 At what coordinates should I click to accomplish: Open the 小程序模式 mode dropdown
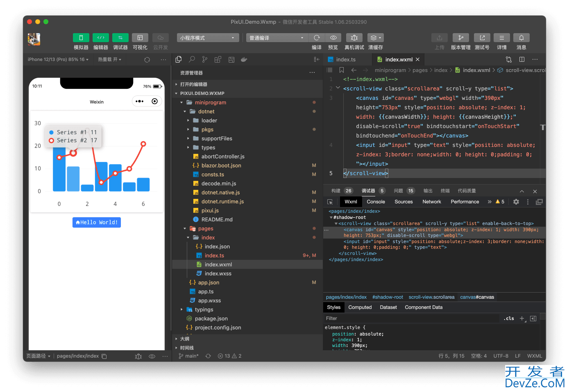click(208, 38)
